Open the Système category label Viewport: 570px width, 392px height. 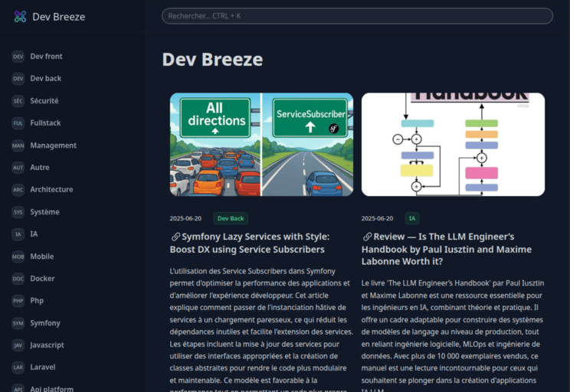44,212
